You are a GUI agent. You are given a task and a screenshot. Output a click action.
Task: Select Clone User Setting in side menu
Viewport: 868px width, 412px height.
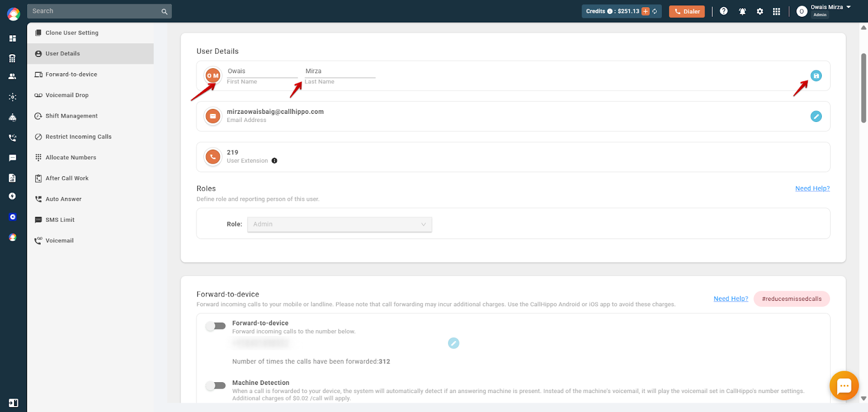(91, 33)
